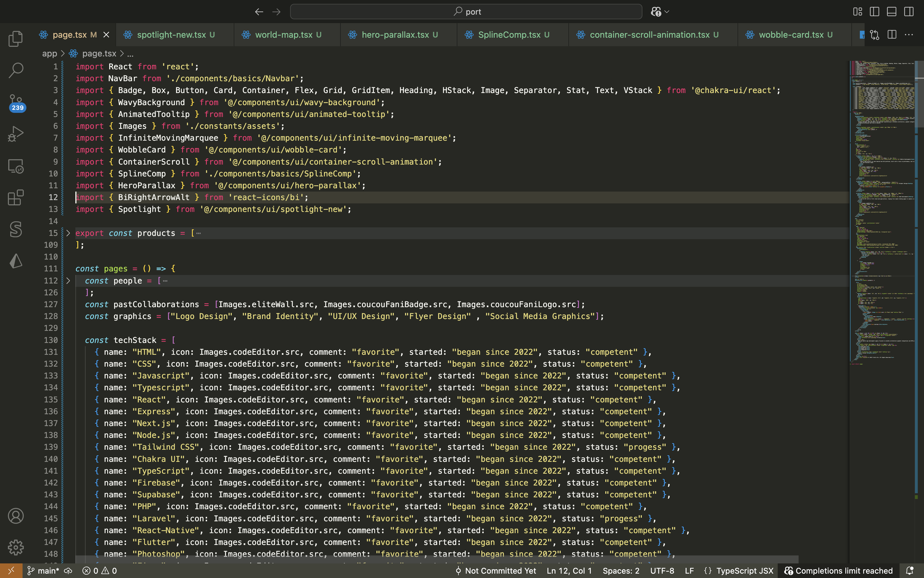The width and height of the screenshot is (924, 578).
Task: Expand the folded people array on line 112
Action: [68, 280]
